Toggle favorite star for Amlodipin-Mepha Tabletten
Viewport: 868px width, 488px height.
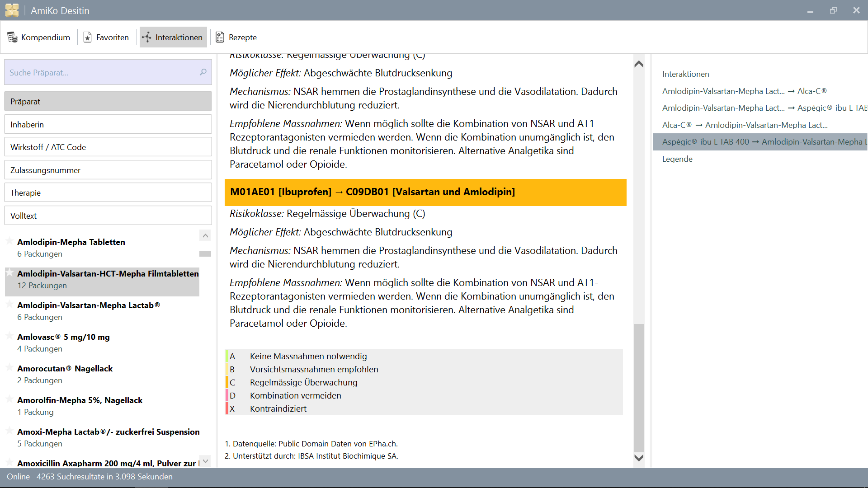click(x=9, y=241)
